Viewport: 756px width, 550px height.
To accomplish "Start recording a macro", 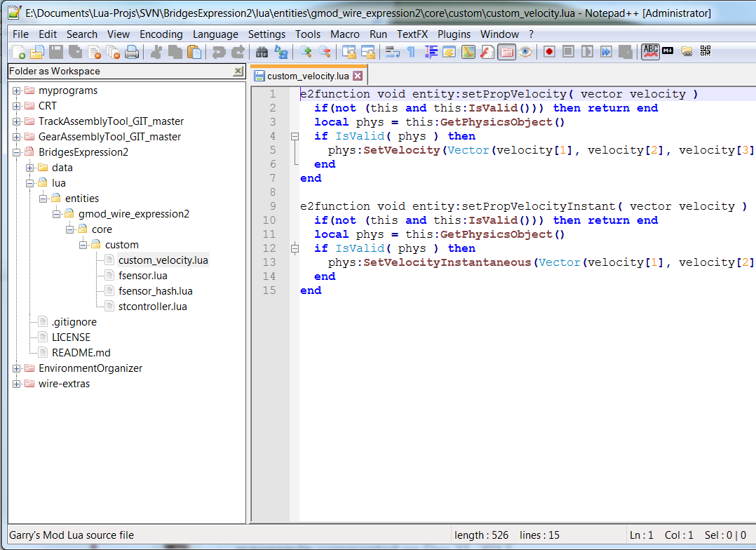I will [549, 51].
